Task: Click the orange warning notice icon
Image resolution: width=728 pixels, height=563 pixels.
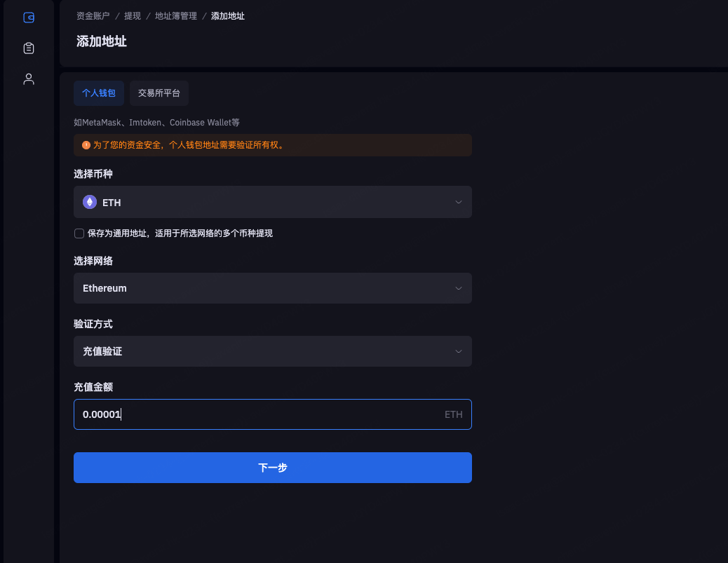Action: pos(86,145)
